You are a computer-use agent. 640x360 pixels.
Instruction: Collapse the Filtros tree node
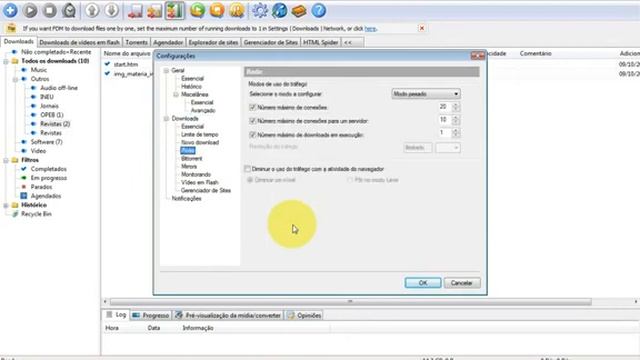[6, 160]
